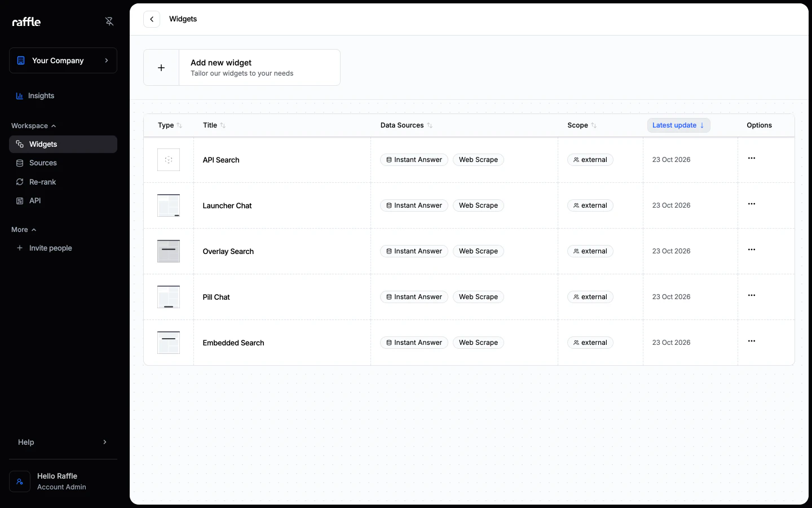Click the Insights chart icon
This screenshot has width=812, height=508.
pyautogui.click(x=20, y=96)
